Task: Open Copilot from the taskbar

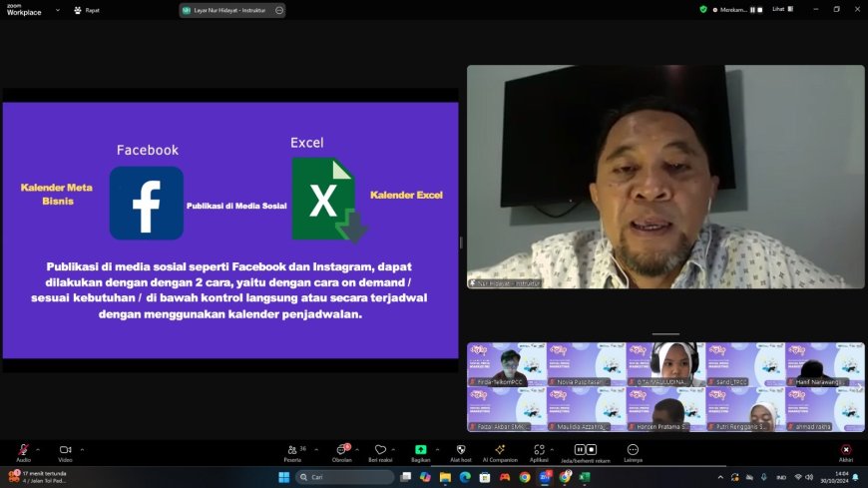Action: click(425, 477)
